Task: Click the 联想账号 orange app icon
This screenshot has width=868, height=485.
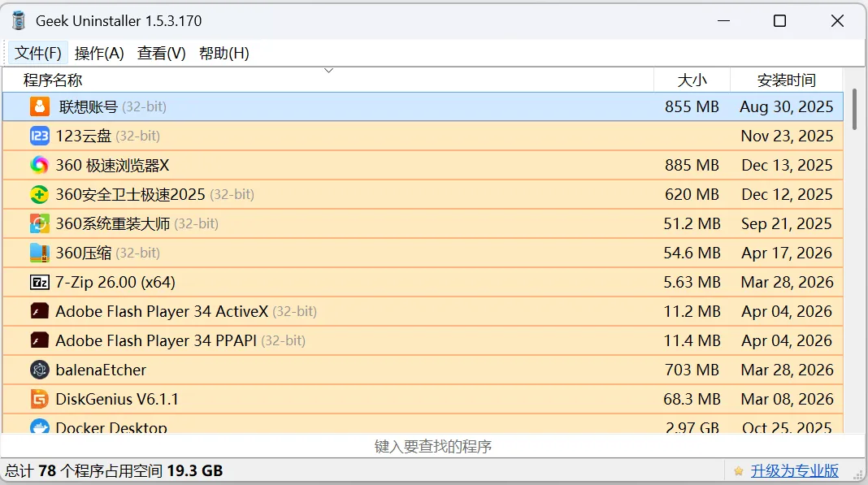Action: point(39,106)
